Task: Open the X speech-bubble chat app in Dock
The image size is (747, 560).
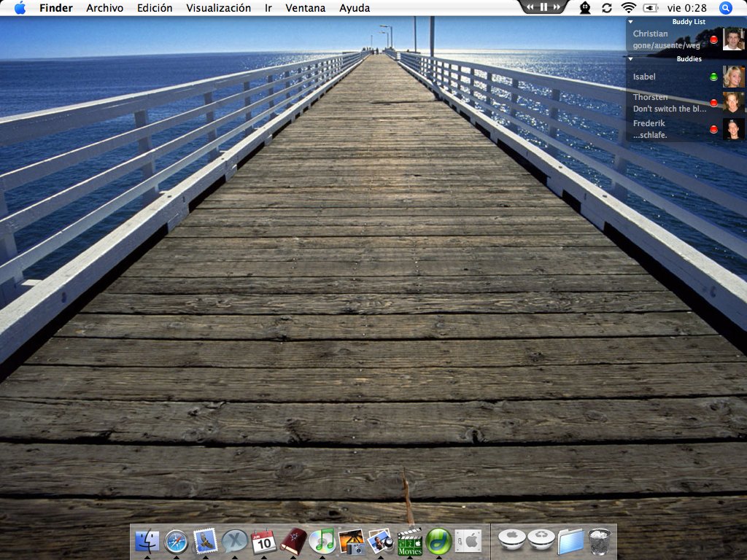Action: [x=235, y=542]
